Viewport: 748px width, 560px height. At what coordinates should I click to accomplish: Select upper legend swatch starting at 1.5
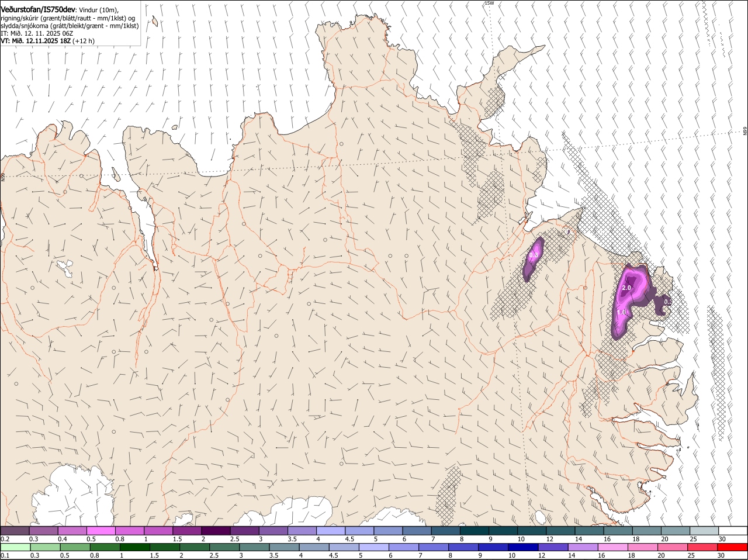(188, 531)
